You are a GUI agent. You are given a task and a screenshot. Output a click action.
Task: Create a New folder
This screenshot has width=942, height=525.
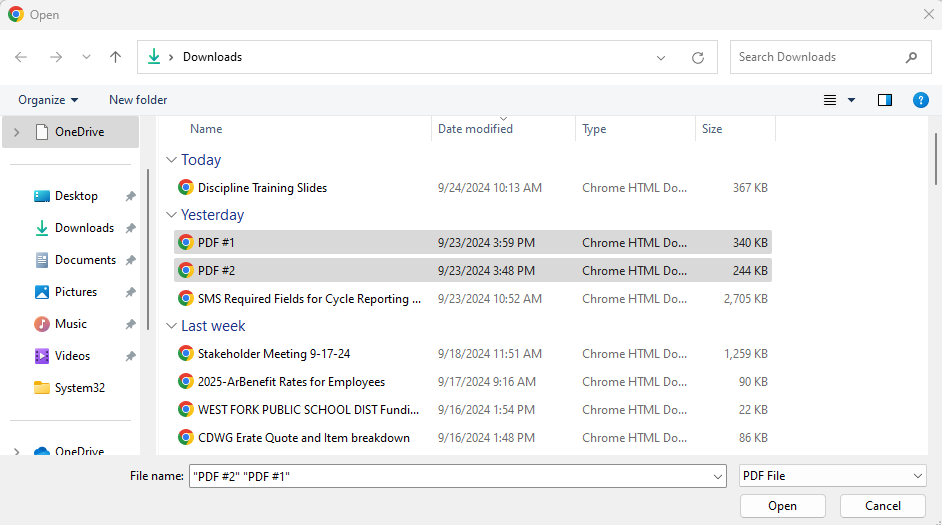(138, 100)
